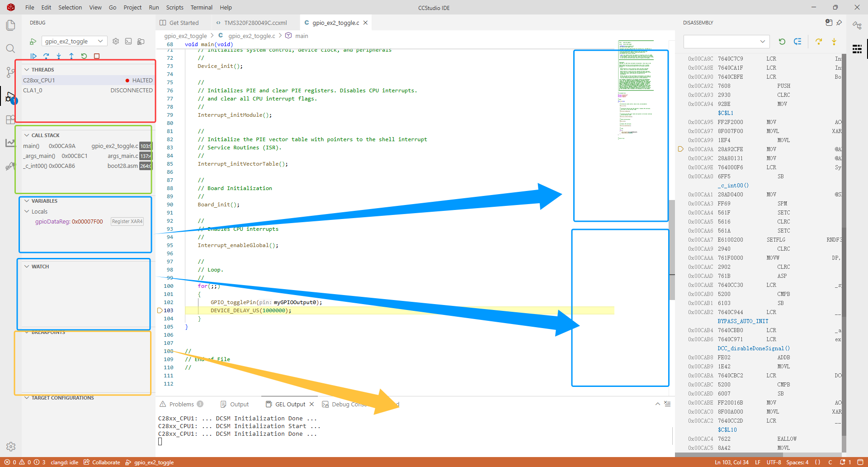Click the Step Out debug button
The width and height of the screenshot is (868, 467).
(x=71, y=56)
